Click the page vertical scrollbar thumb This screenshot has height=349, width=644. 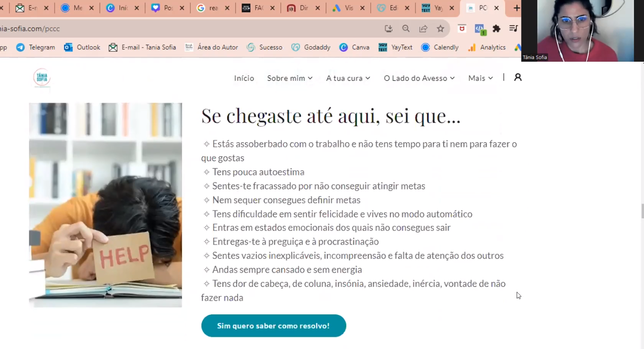pyautogui.click(x=642, y=211)
